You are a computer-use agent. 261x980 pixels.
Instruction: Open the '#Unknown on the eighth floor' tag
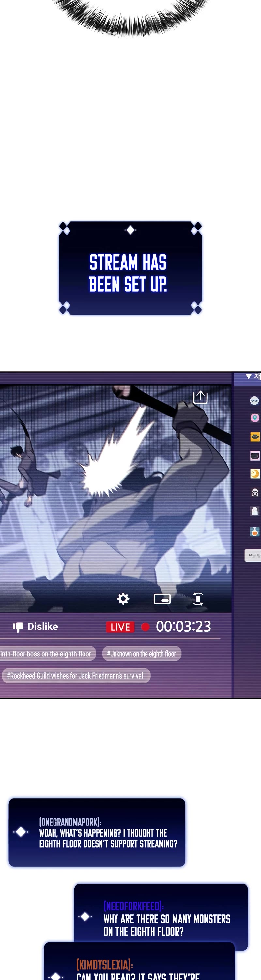142,654
